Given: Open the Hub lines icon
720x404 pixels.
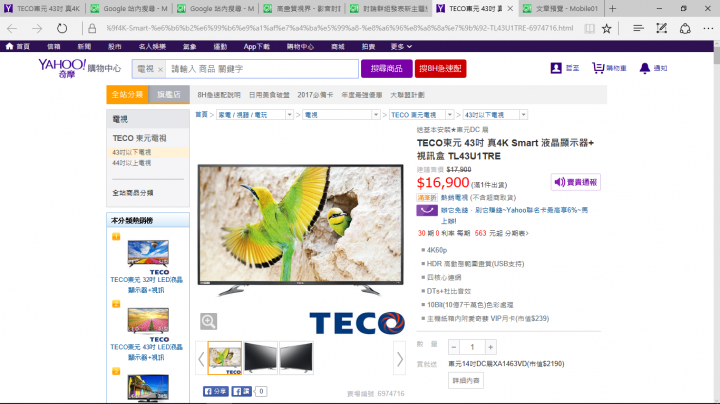Looking at the screenshot, I should click(638, 28).
